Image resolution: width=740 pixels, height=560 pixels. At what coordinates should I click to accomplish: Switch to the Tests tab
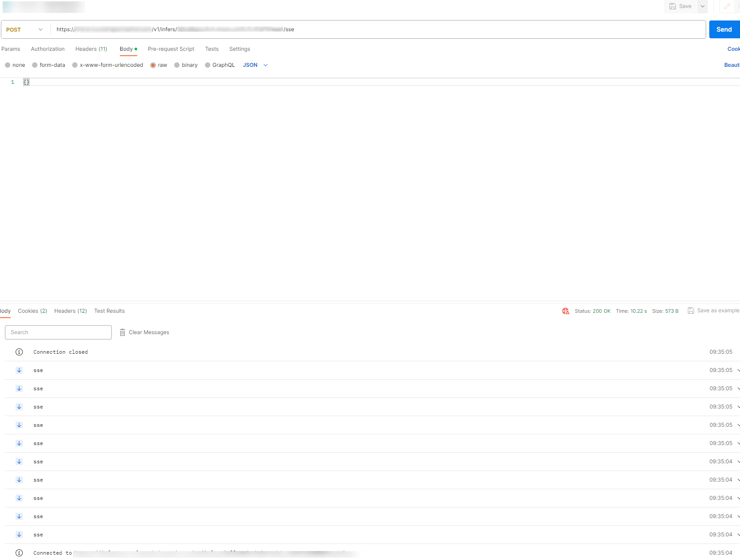212,49
